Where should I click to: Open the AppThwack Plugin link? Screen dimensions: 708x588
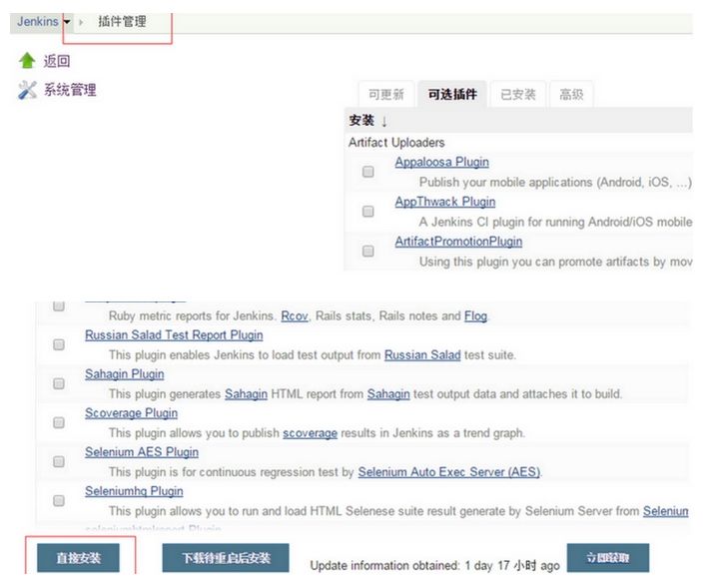point(444,202)
